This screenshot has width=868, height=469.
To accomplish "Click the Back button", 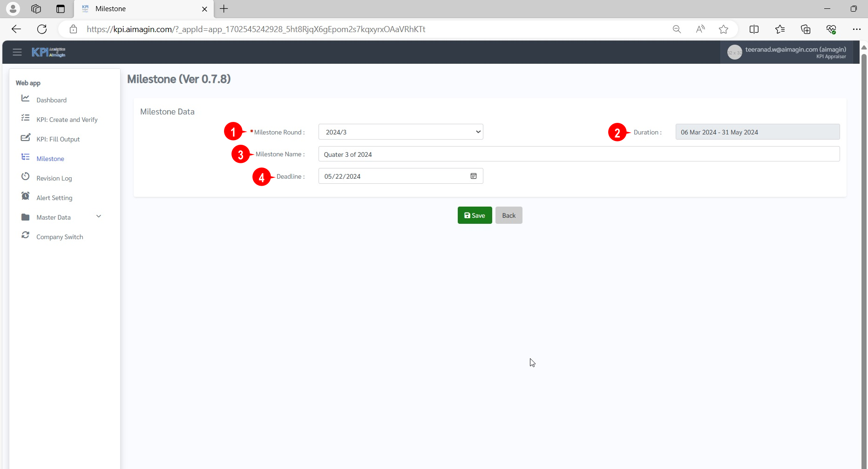I will pos(509,215).
